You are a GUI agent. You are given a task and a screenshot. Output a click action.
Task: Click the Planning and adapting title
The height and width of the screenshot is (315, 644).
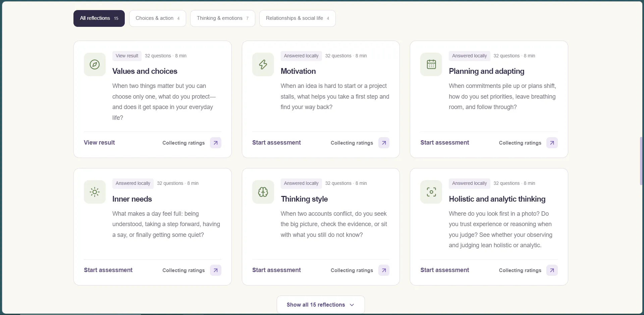486,71
